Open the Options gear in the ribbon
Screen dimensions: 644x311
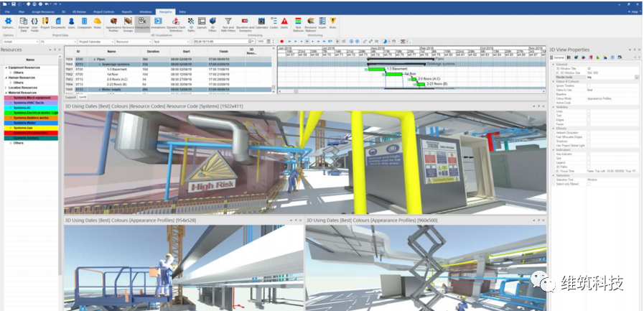coord(8,23)
